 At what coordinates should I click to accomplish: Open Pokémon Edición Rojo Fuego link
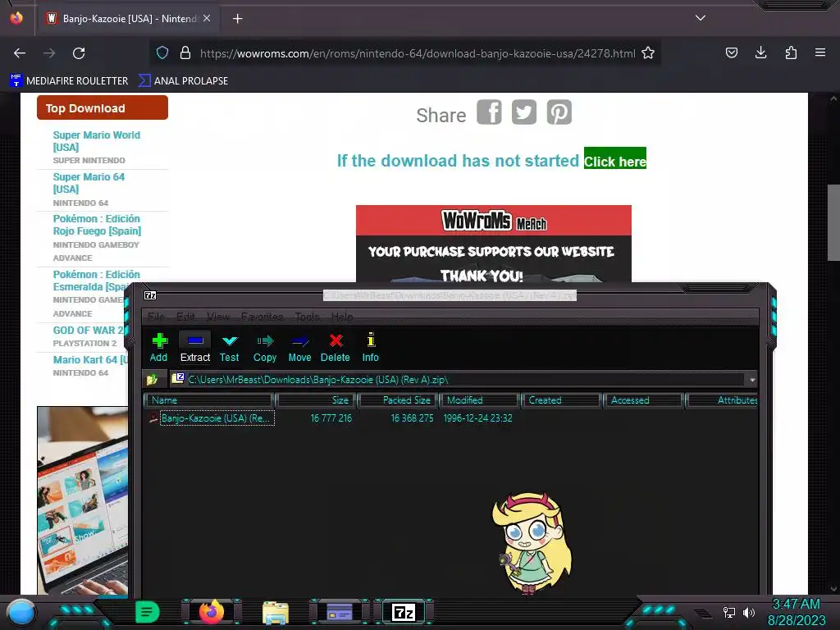point(97,225)
